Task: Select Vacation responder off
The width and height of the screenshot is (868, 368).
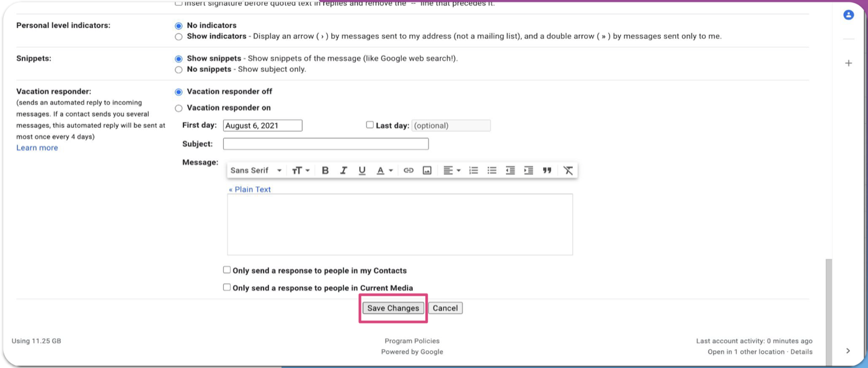Action: click(x=179, y=92)
